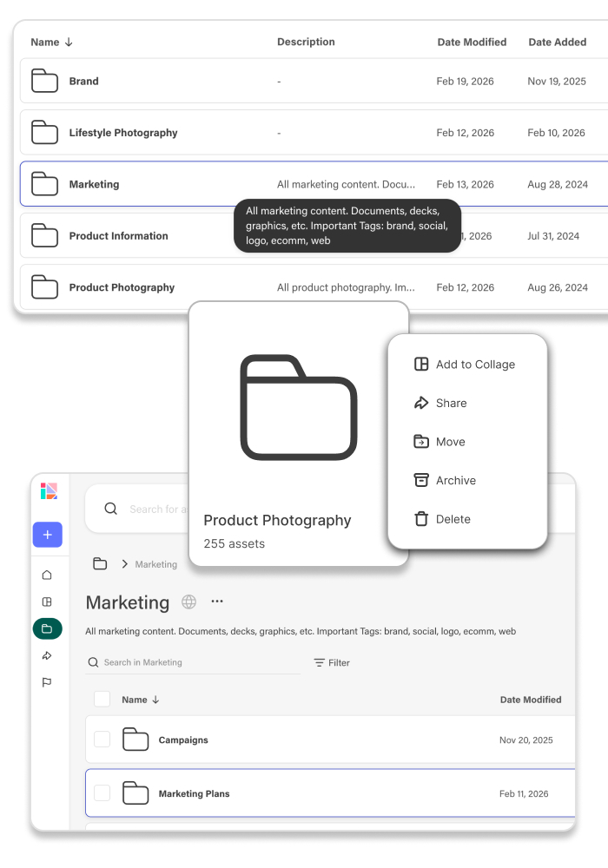This screenshot has height=868, width=608.
Task: Sort by the Date Added column header
Action: click(x=557, y=42)
